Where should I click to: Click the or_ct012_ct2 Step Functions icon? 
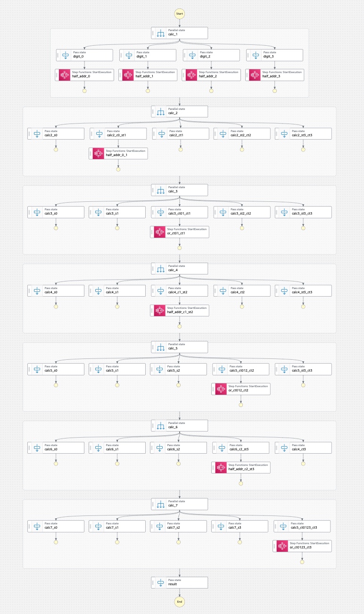(222, 389)
